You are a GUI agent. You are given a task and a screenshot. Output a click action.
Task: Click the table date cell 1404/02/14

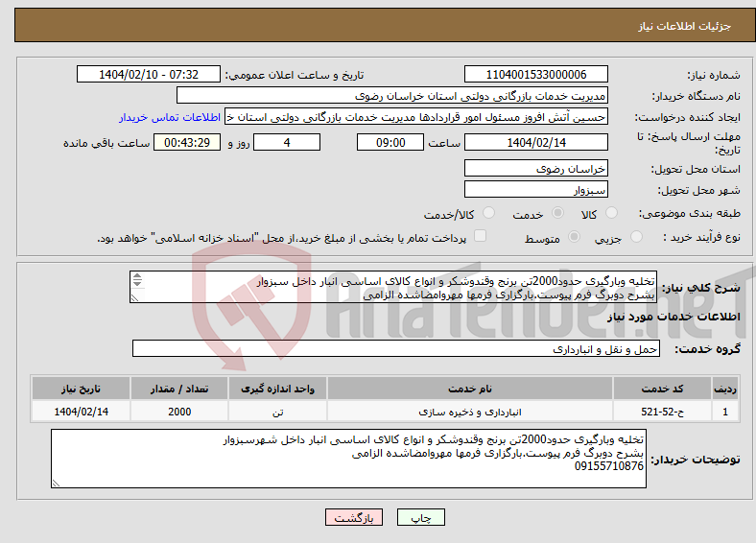coord(81,412)
